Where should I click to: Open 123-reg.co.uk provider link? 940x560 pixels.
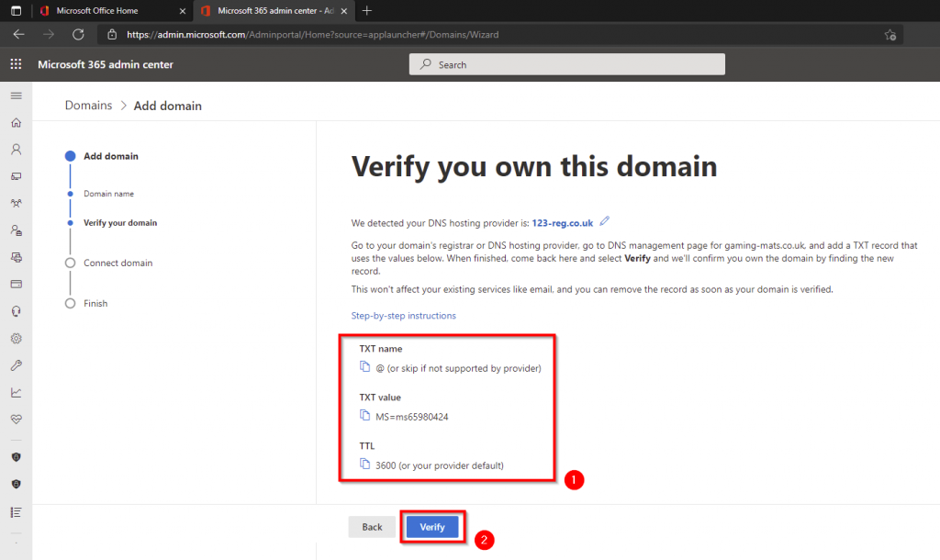(563, 223)
